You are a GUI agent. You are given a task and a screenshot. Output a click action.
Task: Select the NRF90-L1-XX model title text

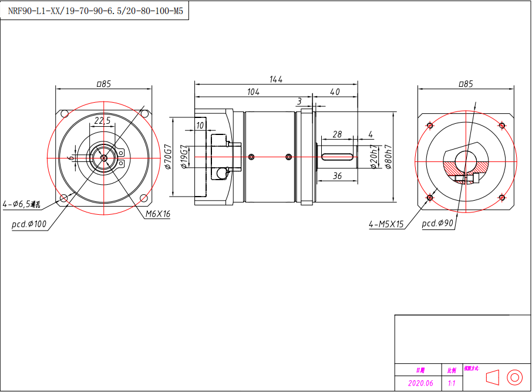pos(95,11)
